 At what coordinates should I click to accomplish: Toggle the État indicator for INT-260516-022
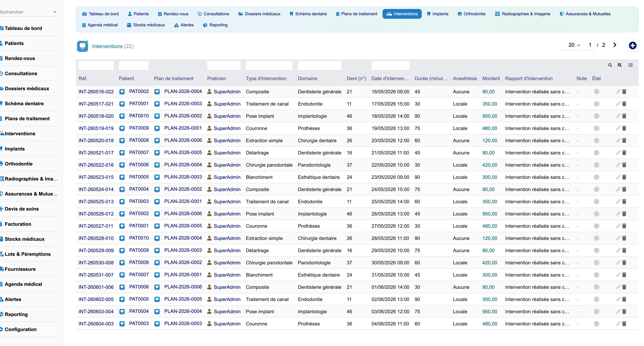[597, 92]
